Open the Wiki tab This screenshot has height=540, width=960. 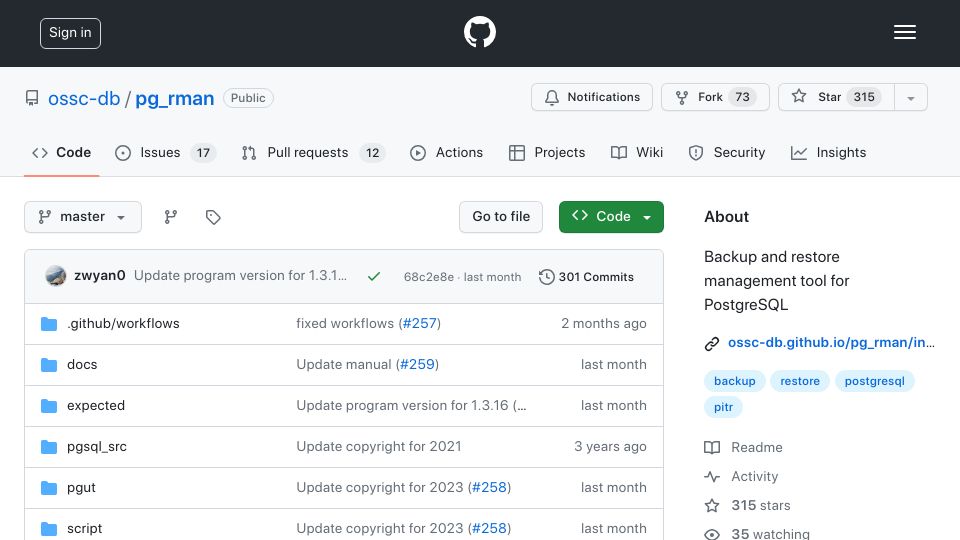click(637, 152)
